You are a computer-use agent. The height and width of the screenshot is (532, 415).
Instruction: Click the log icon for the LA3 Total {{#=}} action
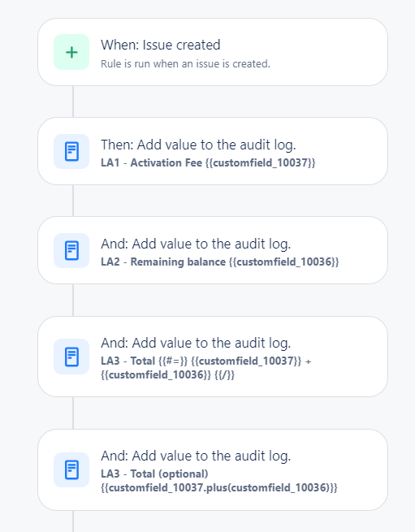click(71, 357)
